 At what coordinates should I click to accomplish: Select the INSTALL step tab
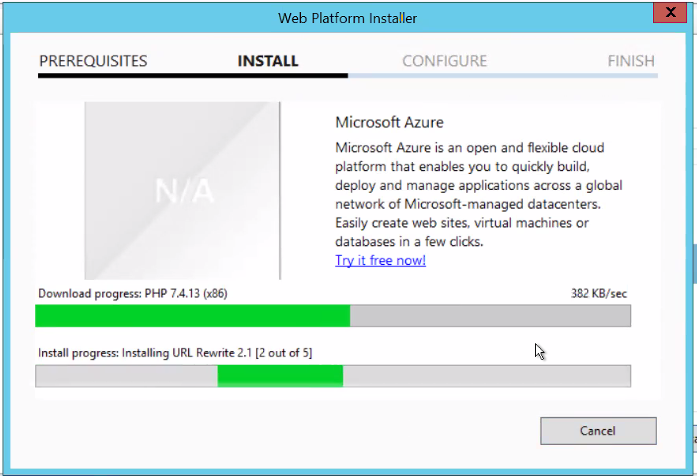click(x=268, y=61)
